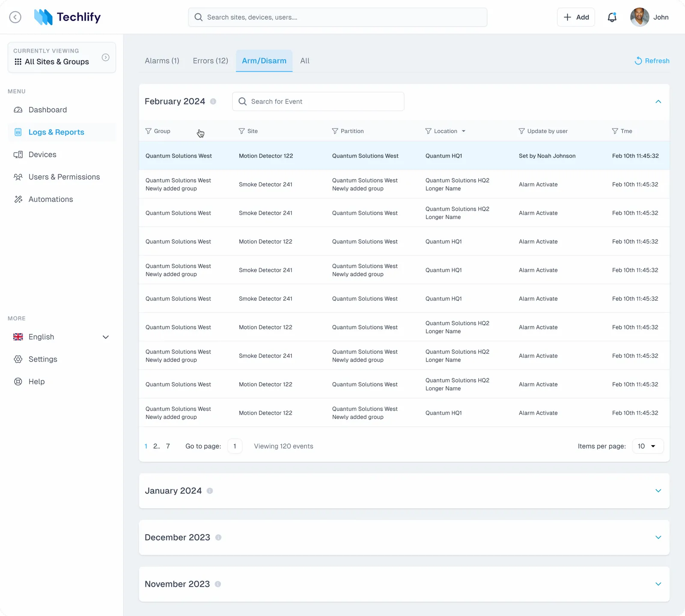685x616 pixels.
Task: Open Dashboard from the sidebar
Action: point(62,110)
